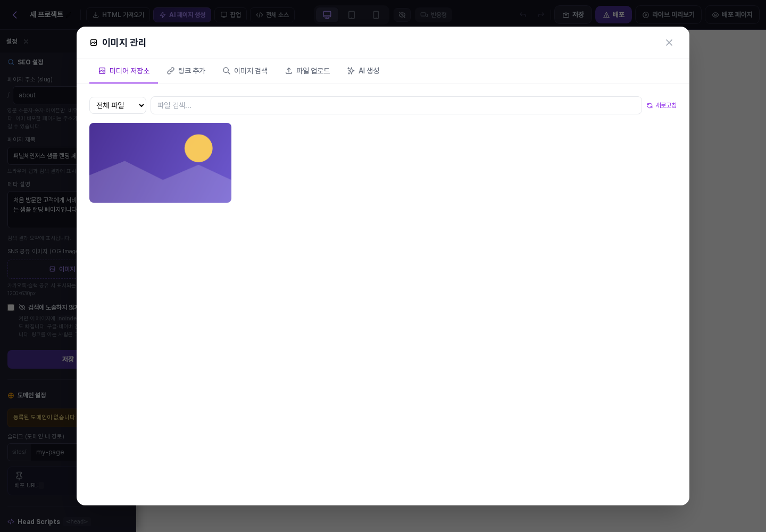Click HTML 가져오기 in the editor toolbar
Image resolution: width=766 pixels, height=532 pixels.
click(118, 15)
